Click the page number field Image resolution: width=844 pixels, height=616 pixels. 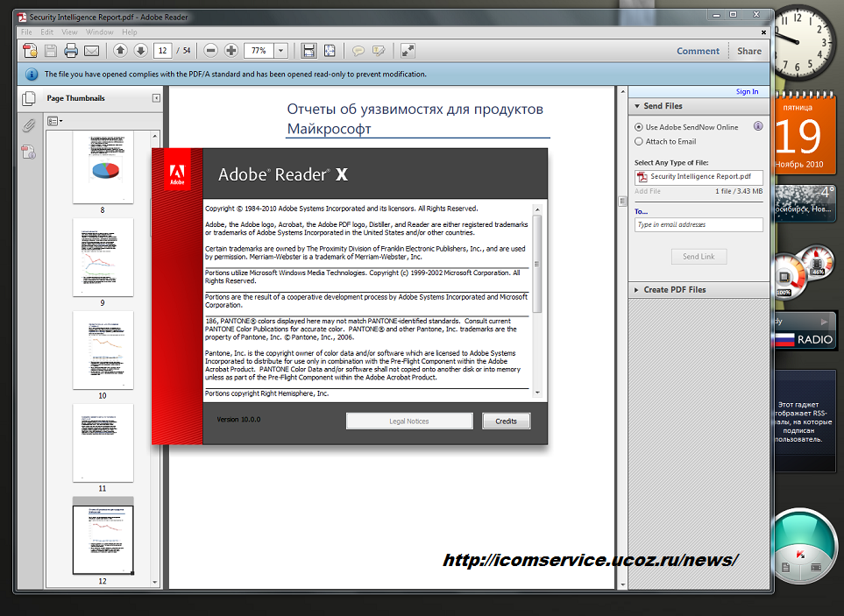coord(162,51)
